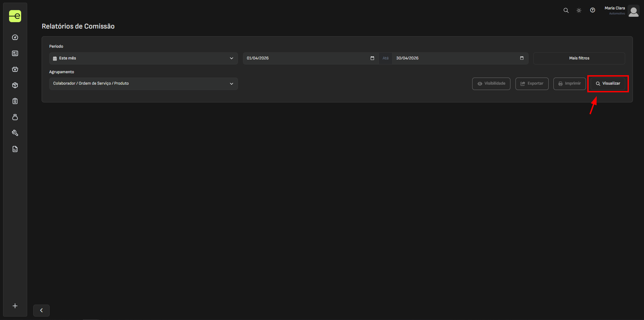This screenshot has width=644, height=320.
Task: Click the help question mark icon
Action: [593, 10]
